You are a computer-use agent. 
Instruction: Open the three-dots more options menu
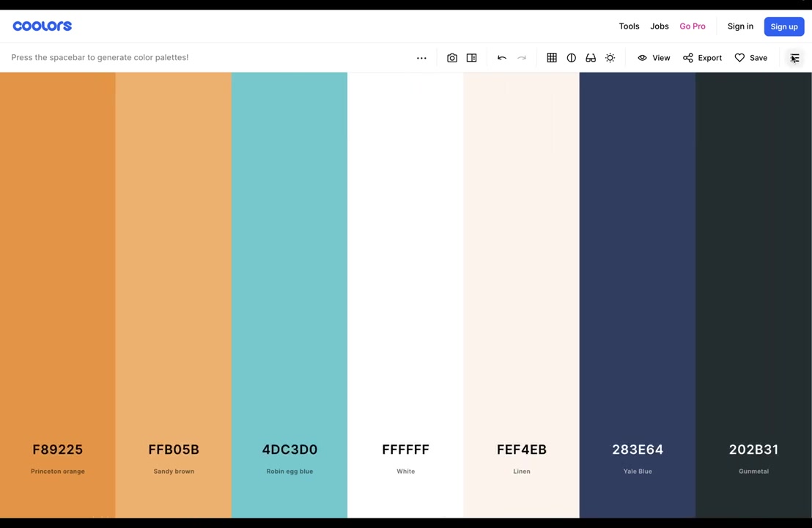click(421, 58)
